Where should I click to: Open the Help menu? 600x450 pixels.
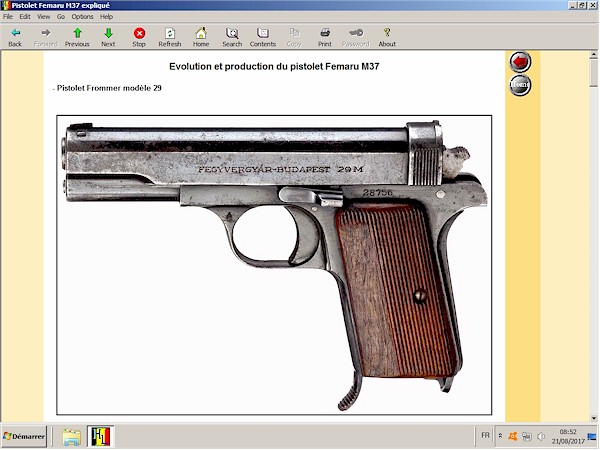pyautogui.click(x=106, y=16)
